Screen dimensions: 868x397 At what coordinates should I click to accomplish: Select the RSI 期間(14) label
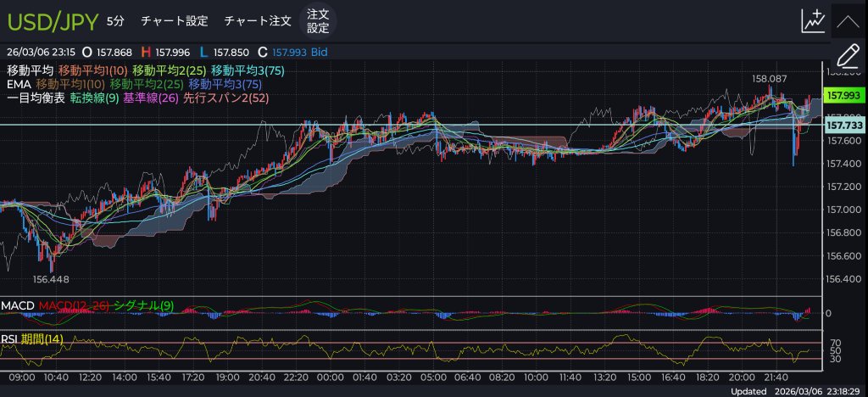click(32, 339)
